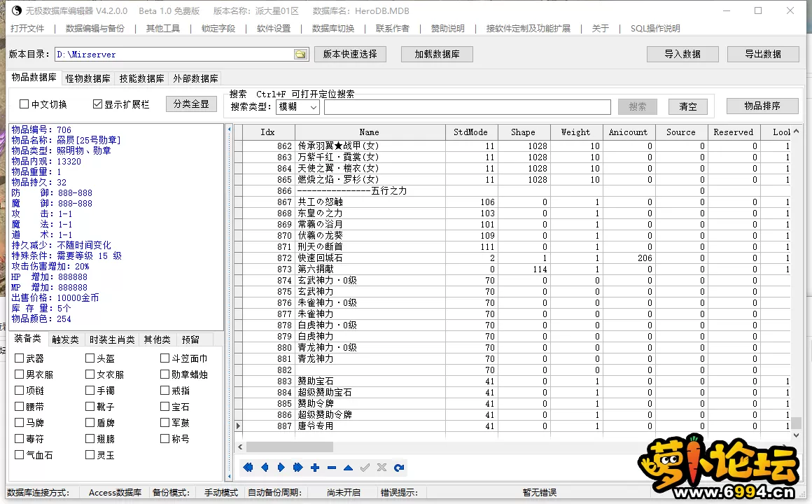Click the folder browse icon beside version directory

click(300, 55)
